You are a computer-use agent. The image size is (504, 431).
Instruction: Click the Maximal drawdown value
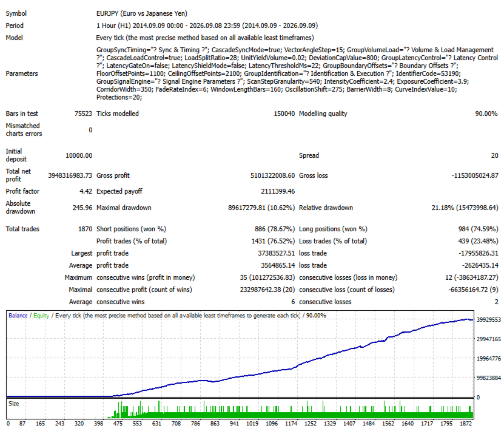tap(261, 208)
